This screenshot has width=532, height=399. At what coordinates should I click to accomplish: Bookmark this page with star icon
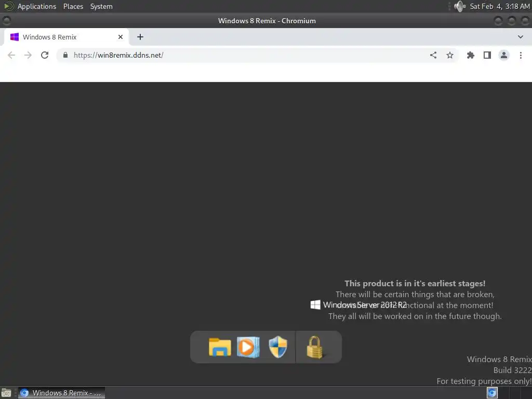450,55
